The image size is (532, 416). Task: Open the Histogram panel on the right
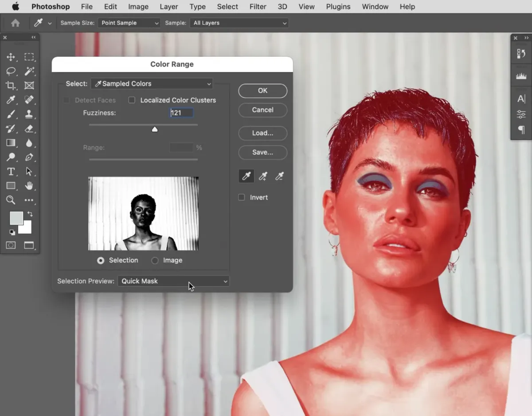(521, 75)
